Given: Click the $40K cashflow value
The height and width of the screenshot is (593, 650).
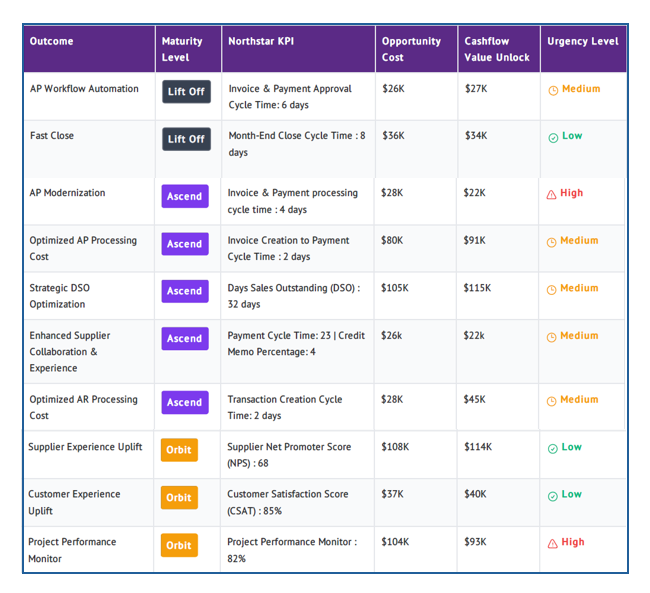Looking at the screenshot, I should point(475,494).
